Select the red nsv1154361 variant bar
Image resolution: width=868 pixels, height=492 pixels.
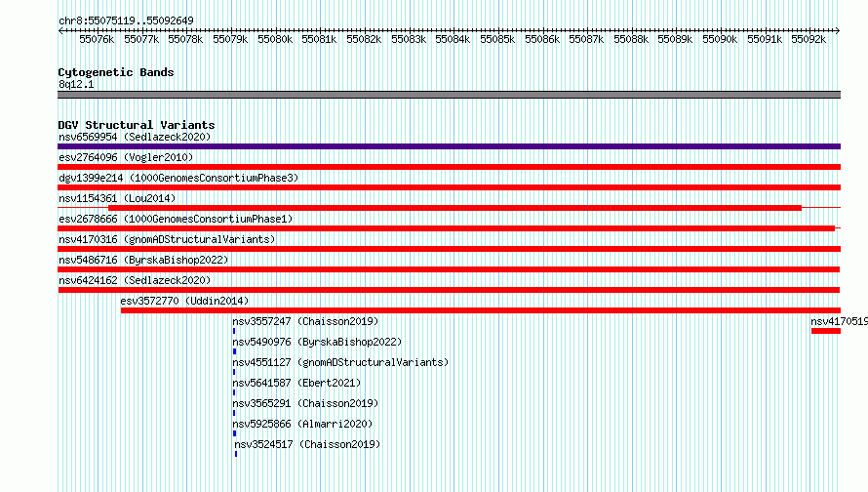455,208
